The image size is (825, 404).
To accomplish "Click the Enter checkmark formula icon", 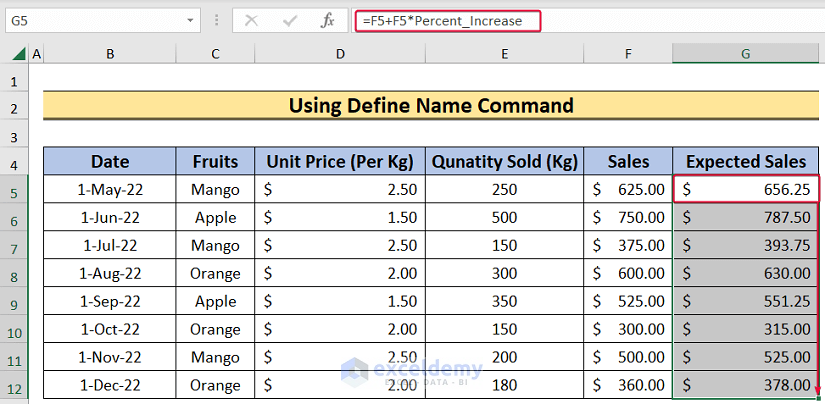I will click(x=289, y=20).
